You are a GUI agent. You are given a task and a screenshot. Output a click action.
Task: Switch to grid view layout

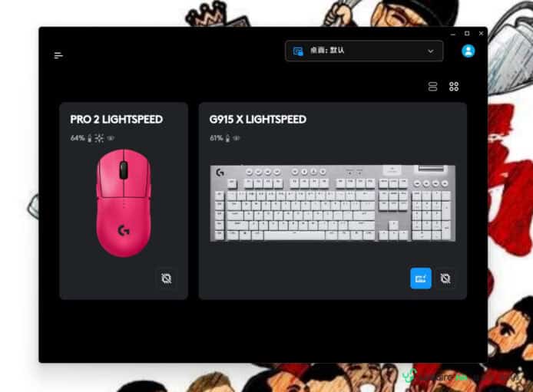(454, 87)
